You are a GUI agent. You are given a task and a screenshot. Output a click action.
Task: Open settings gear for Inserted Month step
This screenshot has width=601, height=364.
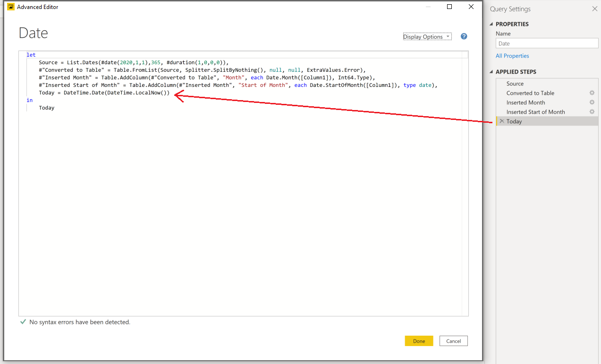point(592,102)
